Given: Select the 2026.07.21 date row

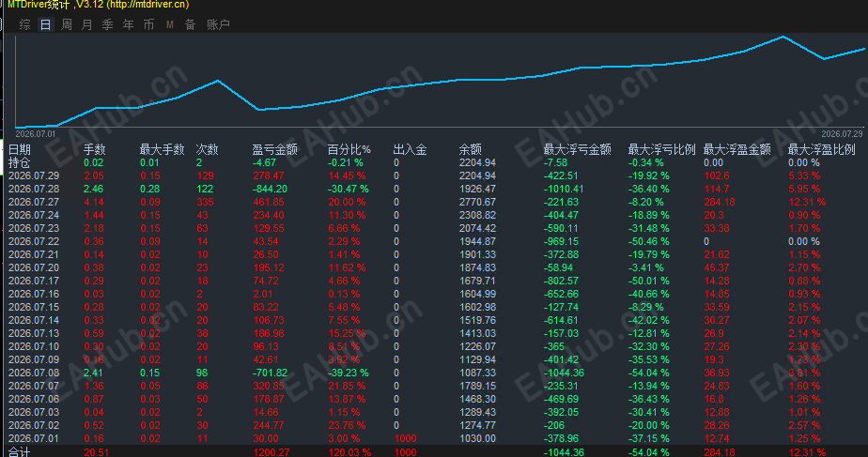Looking at the screenshot, I should click(34, 254).
